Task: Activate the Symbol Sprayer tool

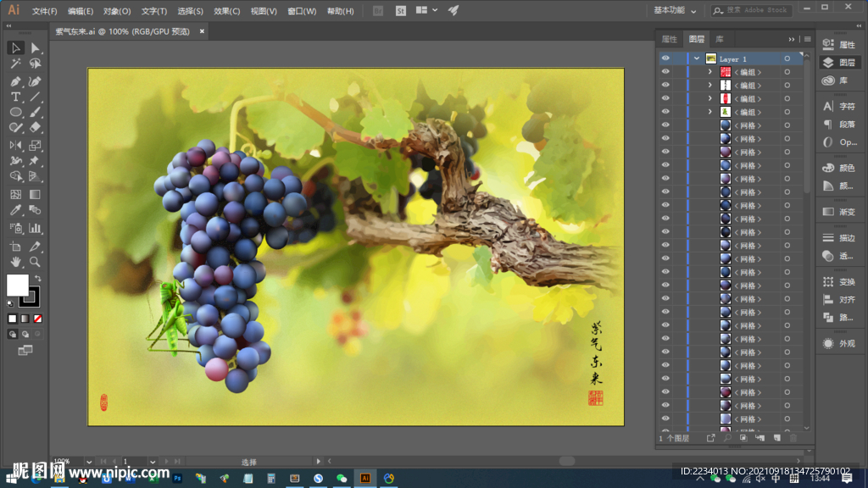Action: [15, 228]
